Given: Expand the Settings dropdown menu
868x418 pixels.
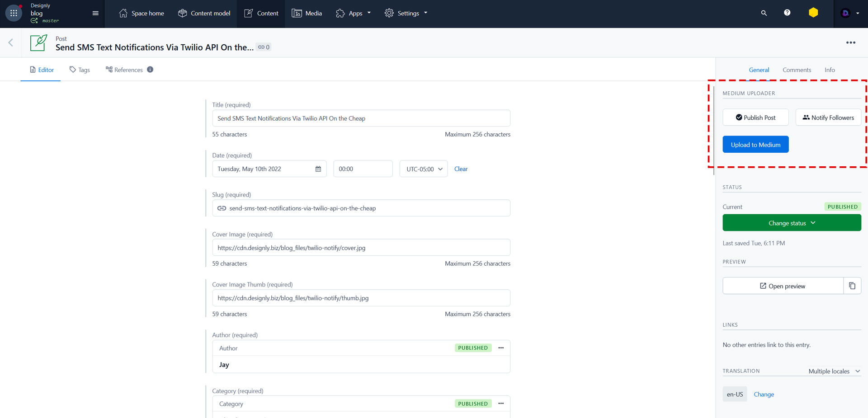Looking at the screenshot, I should 406,13.
